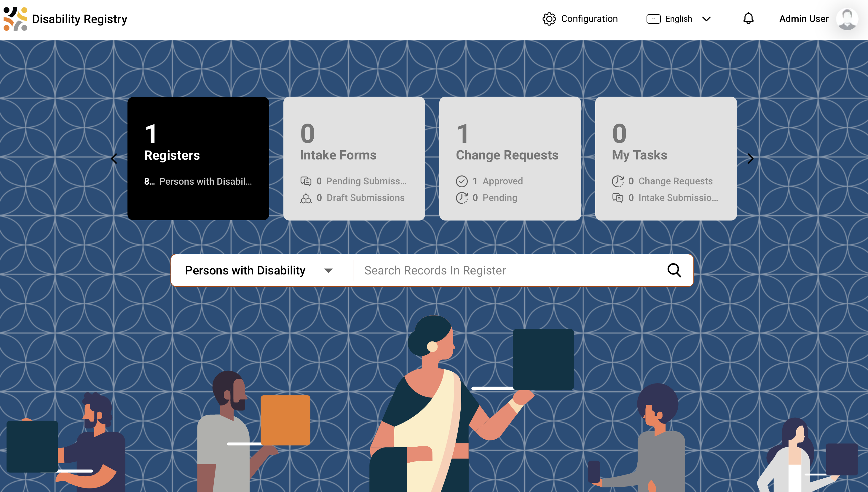Click the dropdown arrow next to Persons with Disability
Viewport: 868px width, 492px height.
click(328, 271)
